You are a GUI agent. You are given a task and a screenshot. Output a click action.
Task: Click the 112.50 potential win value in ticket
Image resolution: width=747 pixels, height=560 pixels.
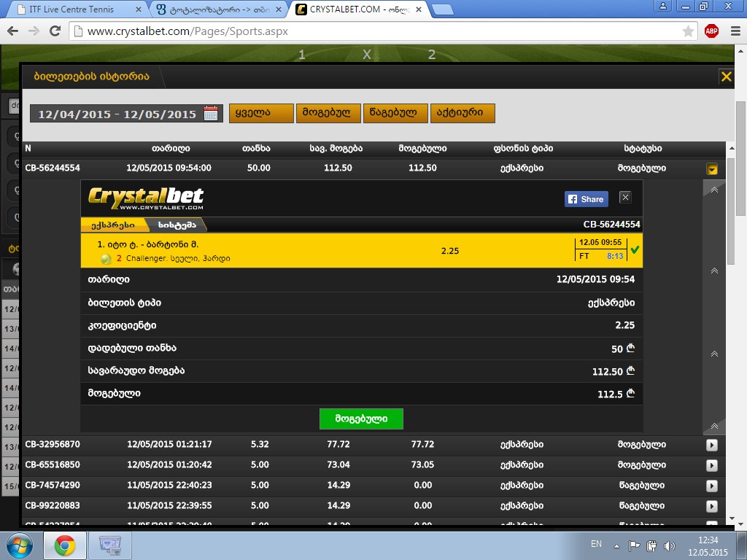[608, 371]
